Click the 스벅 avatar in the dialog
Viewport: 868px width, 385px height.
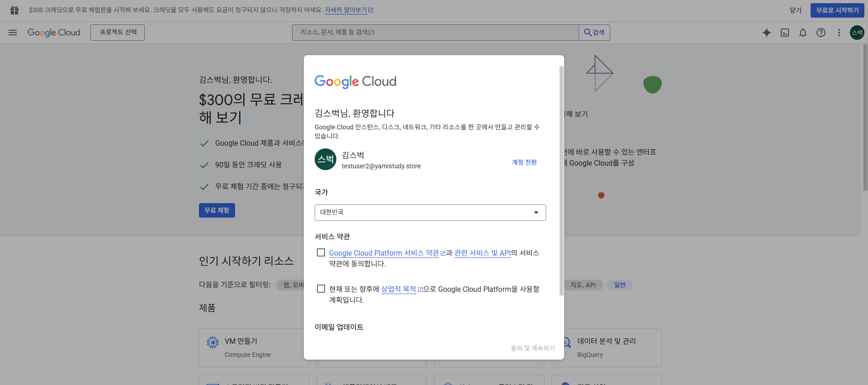(325, 159)
